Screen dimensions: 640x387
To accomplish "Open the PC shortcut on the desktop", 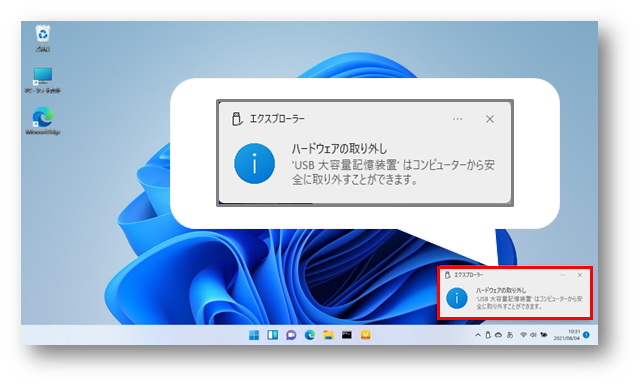I will (x=43, y=80).
